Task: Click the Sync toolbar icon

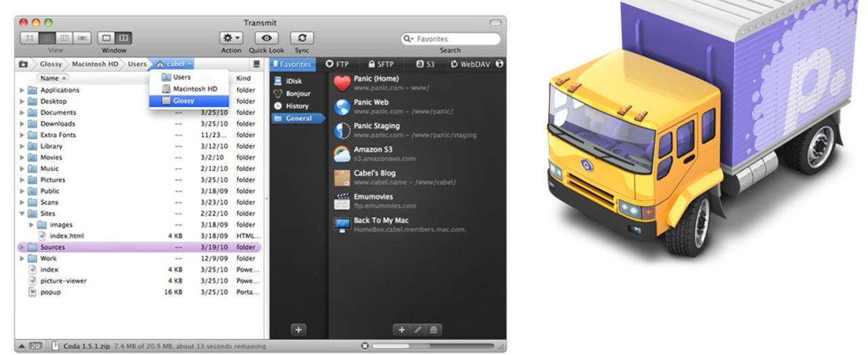Action: point(302,39)
